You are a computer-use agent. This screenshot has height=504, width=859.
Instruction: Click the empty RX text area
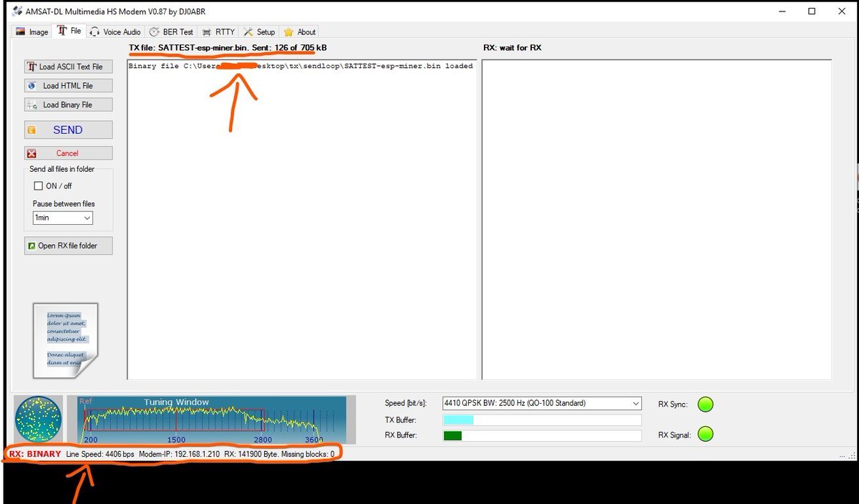[x=656, y=219]
